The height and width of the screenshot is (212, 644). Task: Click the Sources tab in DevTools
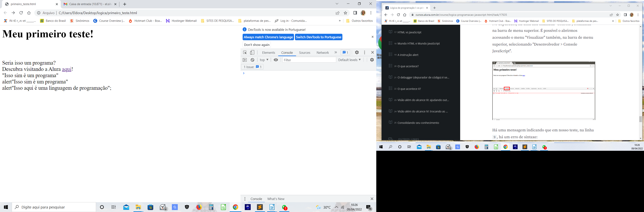[304, 53]
